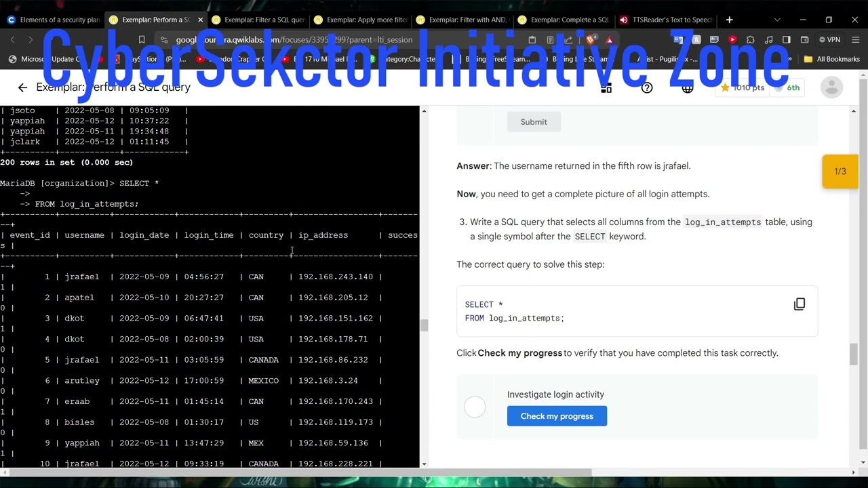
Task: Click the login_time column header
Action: 209,235
